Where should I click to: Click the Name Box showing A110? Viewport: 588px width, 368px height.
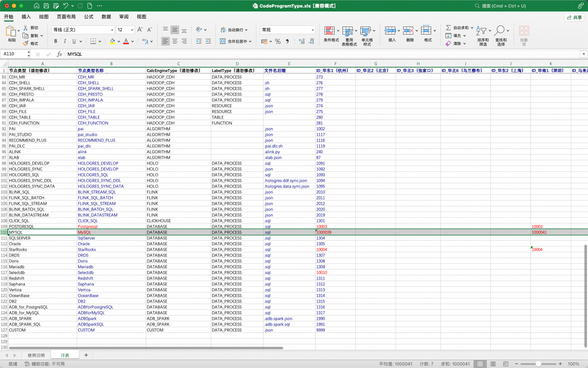[14, 54]
